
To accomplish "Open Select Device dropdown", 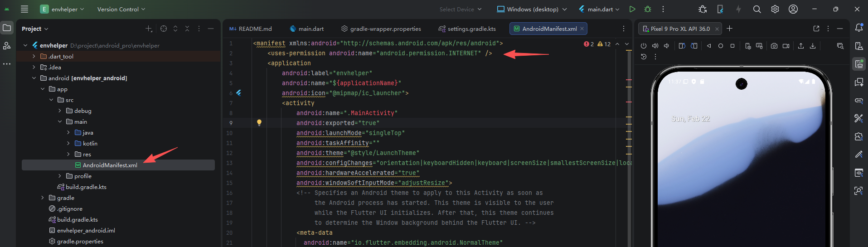I will [461, 9].
